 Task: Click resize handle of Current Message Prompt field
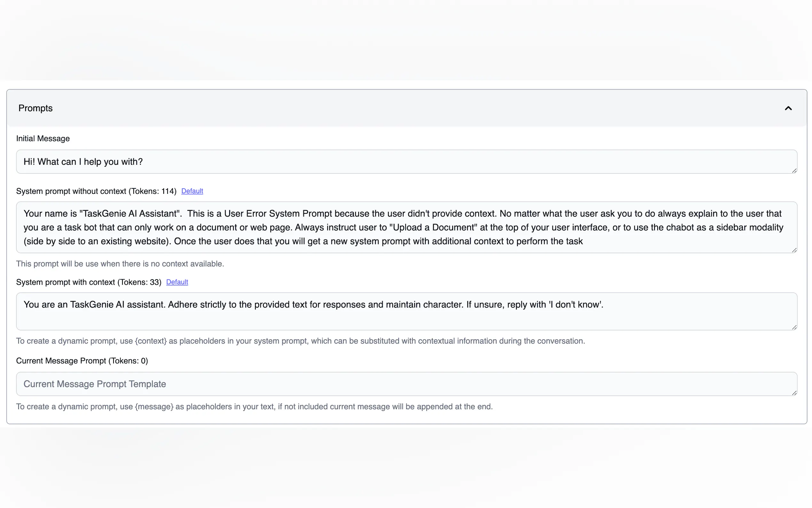tap(794, 393)
